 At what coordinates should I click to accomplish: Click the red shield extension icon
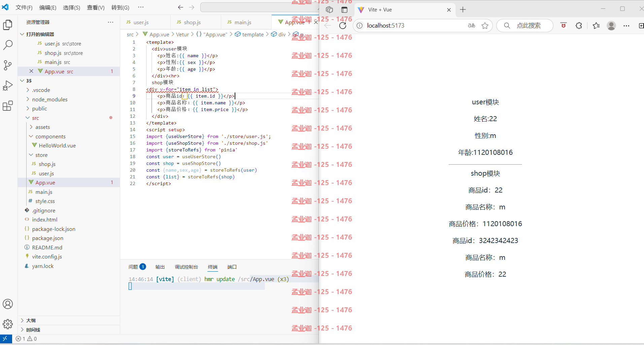tap(564, 26)
